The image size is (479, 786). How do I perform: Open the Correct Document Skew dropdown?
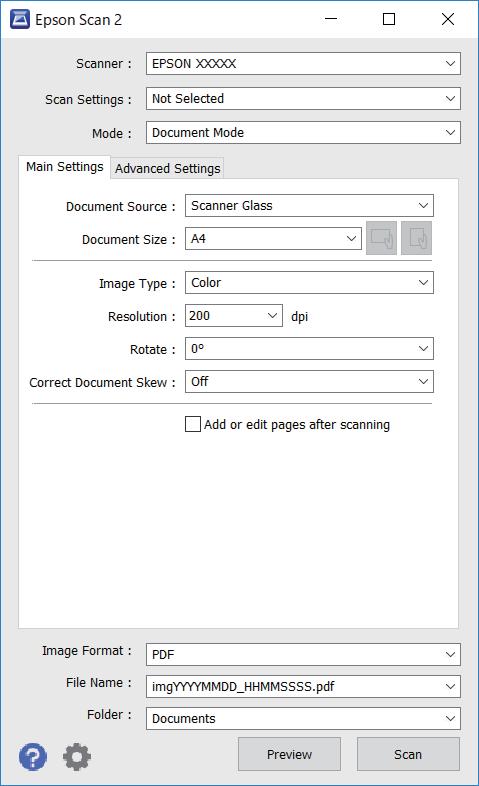tap(309, 382)
